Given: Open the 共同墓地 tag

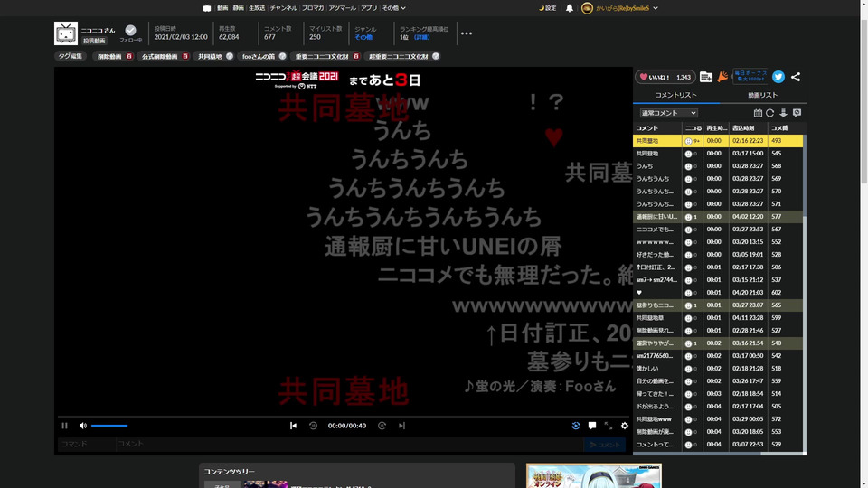Looking at the screenshot, I should [x=210, y=56].
